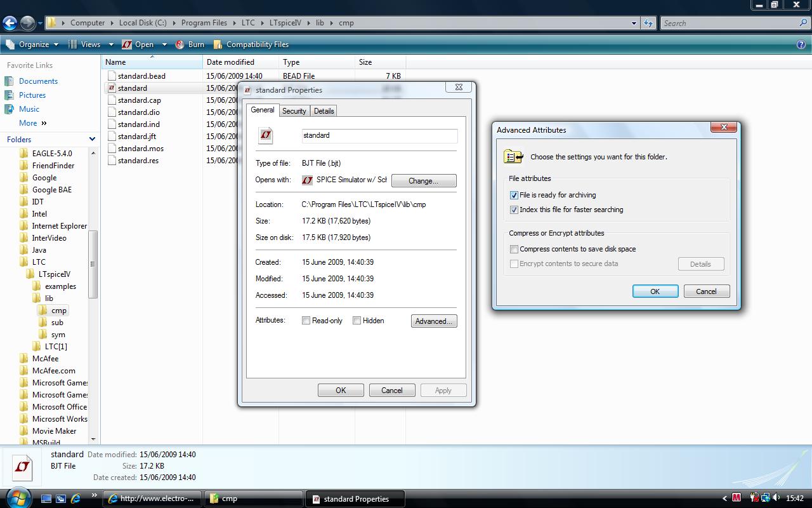
Task: Select the standard.ind file icon
Action: [x=112, y=124]
